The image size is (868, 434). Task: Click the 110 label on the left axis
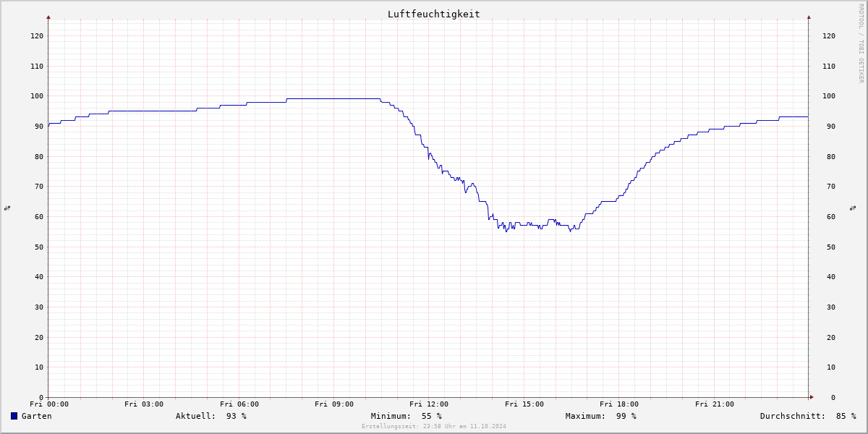[37, 66]
